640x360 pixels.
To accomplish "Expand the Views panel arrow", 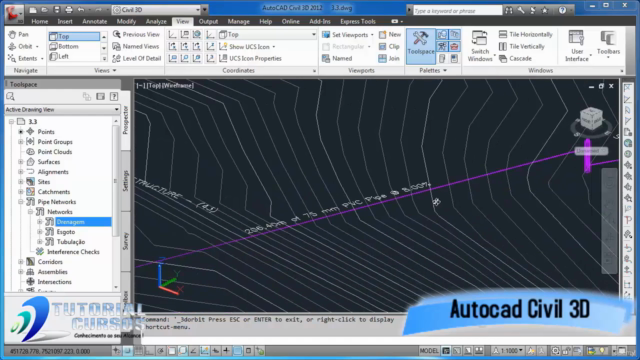I will [x=114, y=70].
